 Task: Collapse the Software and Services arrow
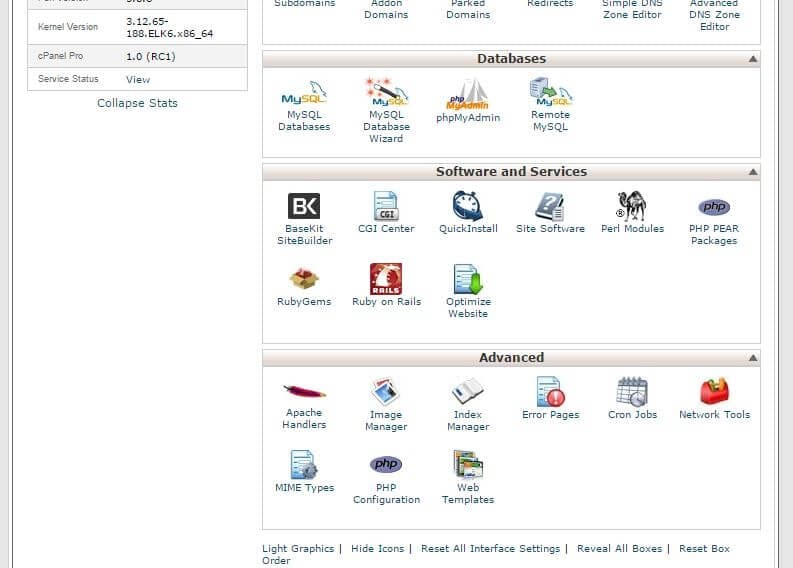753,172
